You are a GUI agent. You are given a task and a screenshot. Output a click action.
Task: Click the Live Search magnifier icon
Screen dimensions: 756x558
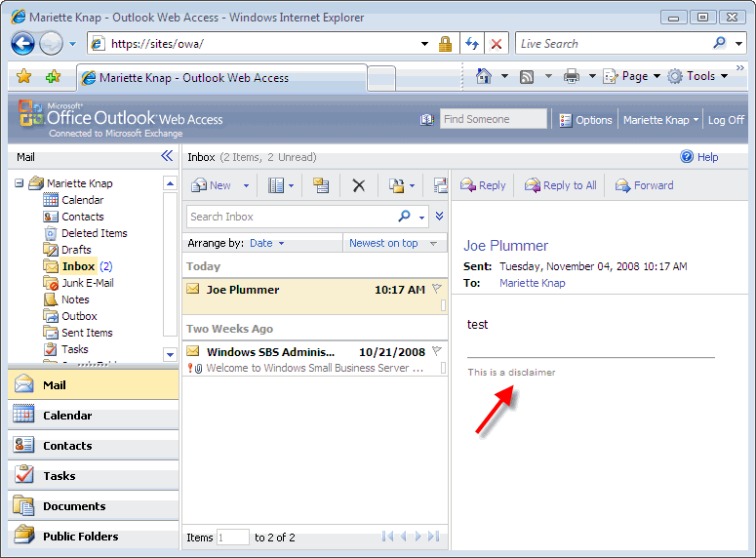pyautogui.click(x=719, y=43)
